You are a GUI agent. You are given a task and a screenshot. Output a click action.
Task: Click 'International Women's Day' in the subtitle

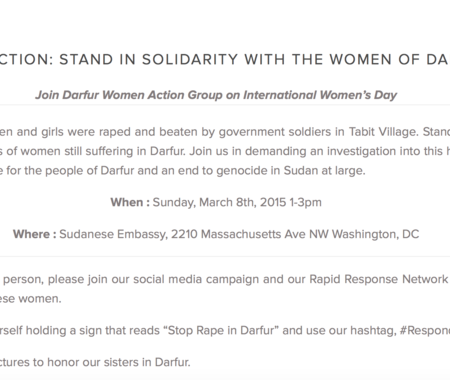[x=320, y=95]
